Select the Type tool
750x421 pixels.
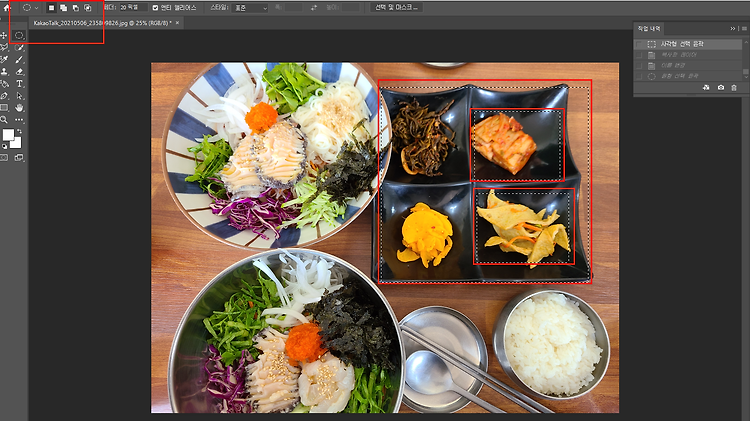point(19,84)
